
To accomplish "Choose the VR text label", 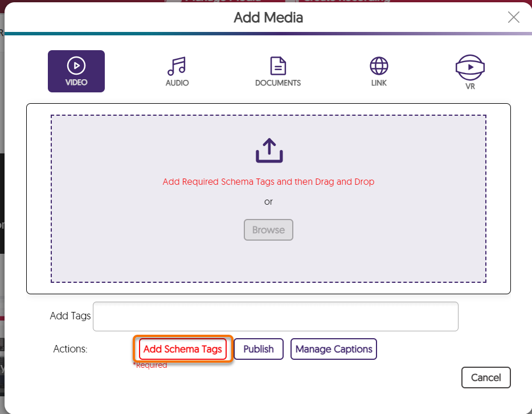I will pyautogui.click(x=470, y=87).
